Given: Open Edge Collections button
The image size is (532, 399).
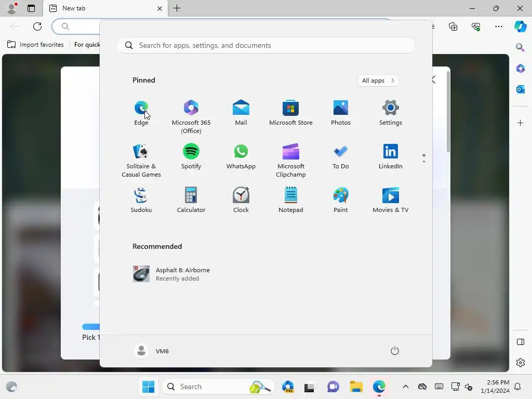Looking at the screenshot, I should tap(453, 26).
